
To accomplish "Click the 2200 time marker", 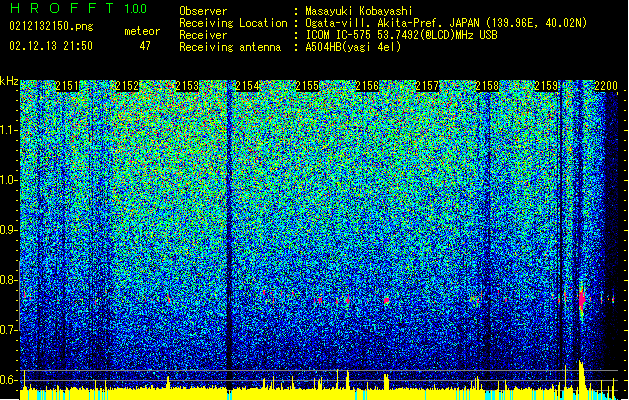I will point(606,86).
